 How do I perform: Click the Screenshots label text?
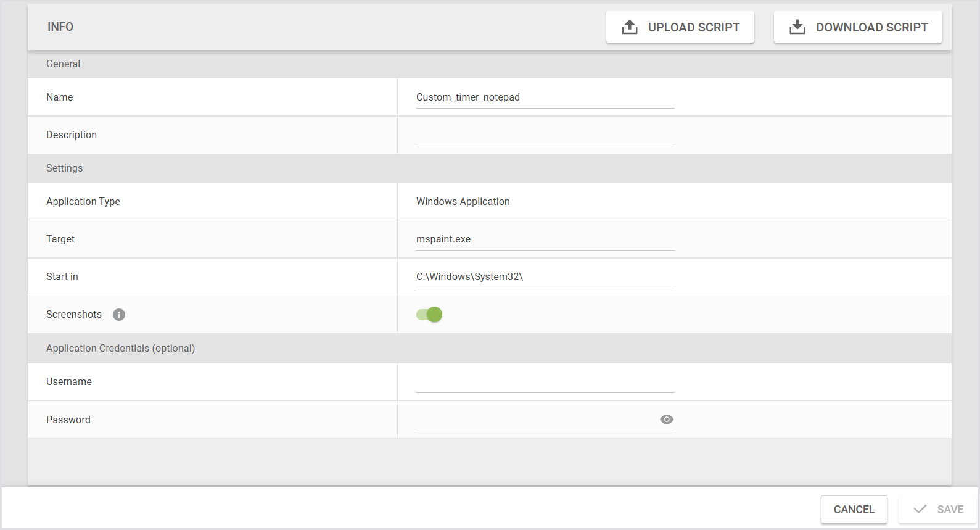click(74, 315)
